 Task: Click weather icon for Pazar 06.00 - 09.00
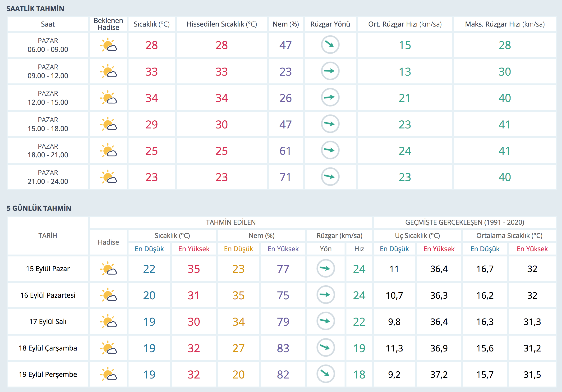tap(108, 45)
